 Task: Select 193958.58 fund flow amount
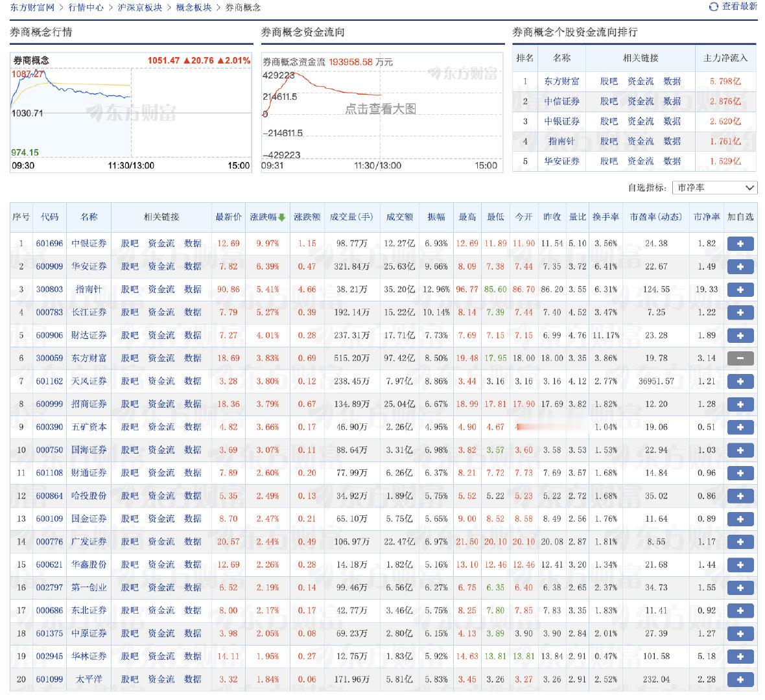click(x=351, y=62)
